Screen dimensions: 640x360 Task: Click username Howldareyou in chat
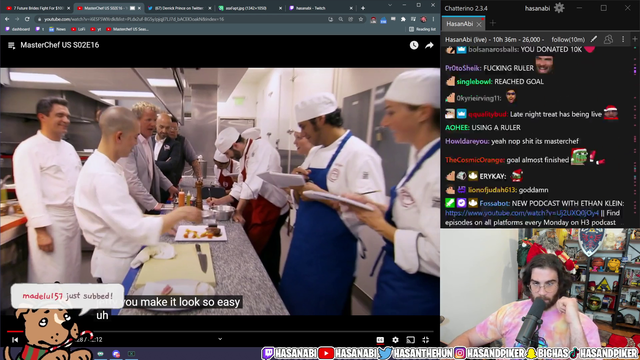click(467, 141)
